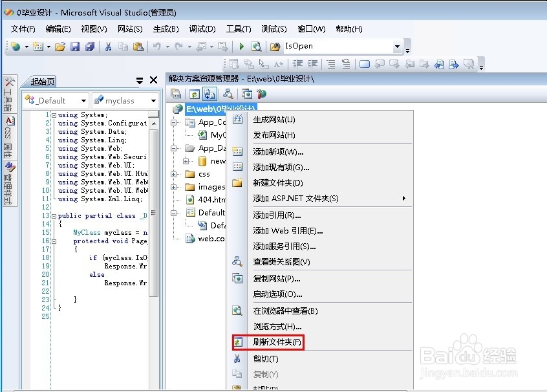Open the Manage Styles side tab
This screenshot has height=392, width=547.
[8, 184]
